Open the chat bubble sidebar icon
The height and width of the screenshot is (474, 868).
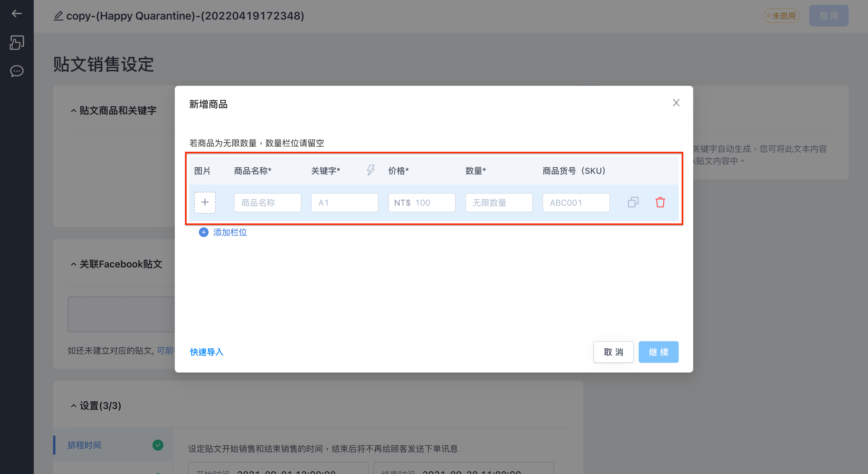(x=17, y=71)
